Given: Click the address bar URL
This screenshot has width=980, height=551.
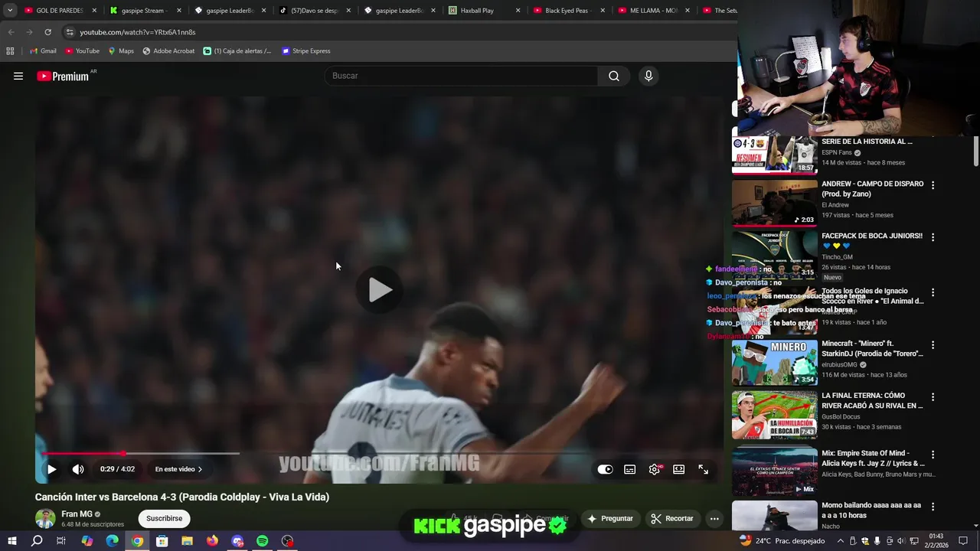Looking at the screenshot, I should (138, 32).
